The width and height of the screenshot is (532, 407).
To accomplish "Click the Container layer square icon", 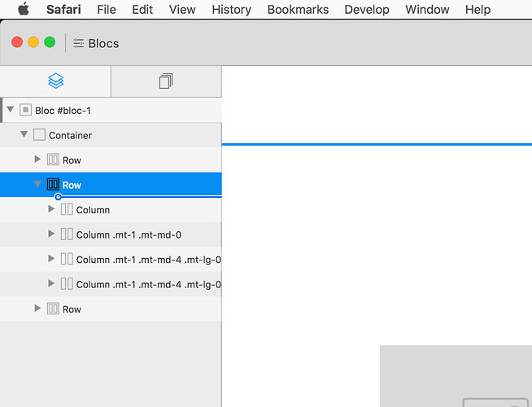I will tap(39, 135).
